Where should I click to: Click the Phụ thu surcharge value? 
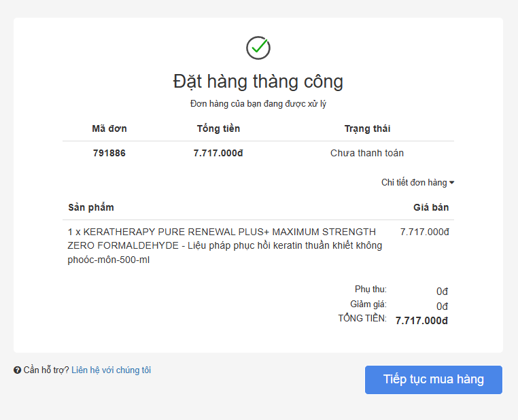(x=442, y=292)
